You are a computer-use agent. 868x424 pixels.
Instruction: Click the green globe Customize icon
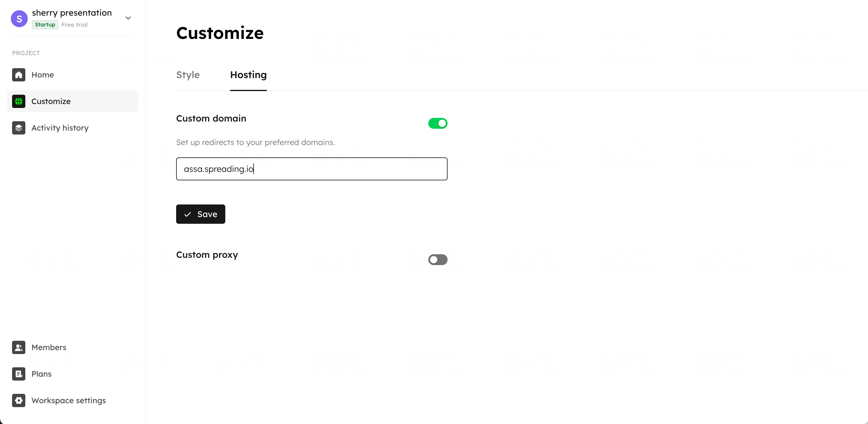[x=18, y=101]
